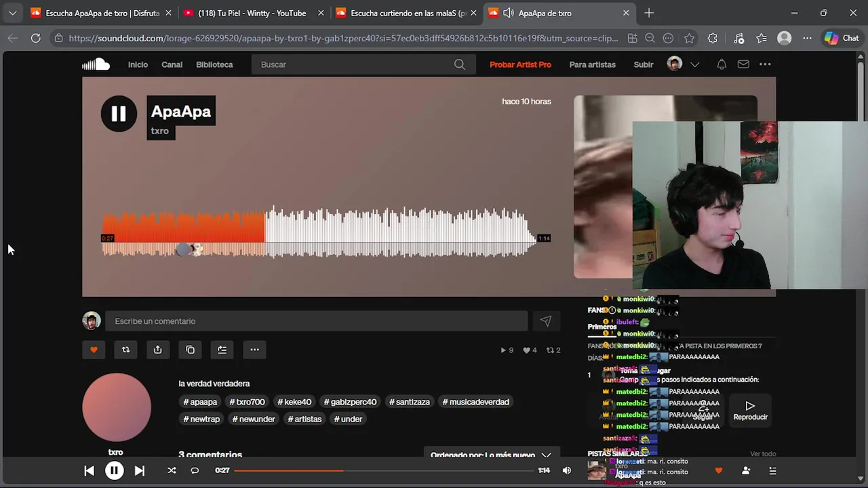Pause playback in bottom player bar
This screenshot has height=488, width=868.
tap(114, 470)
